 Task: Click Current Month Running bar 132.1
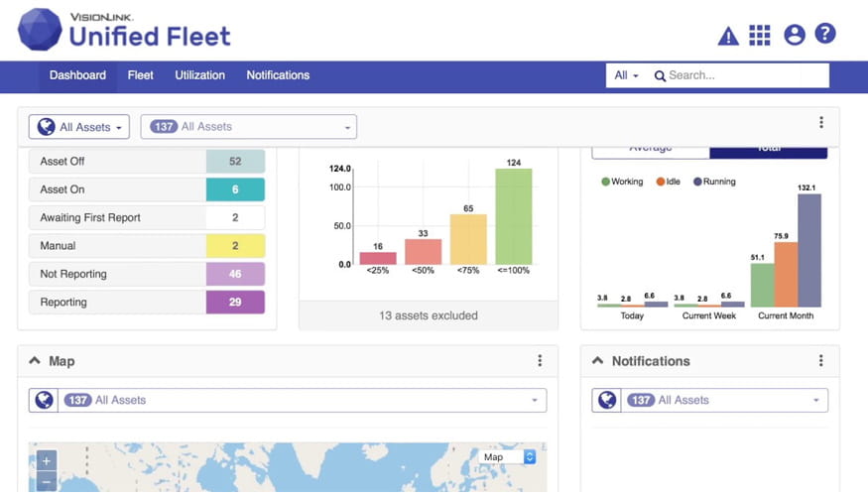(x=809, y=250)
